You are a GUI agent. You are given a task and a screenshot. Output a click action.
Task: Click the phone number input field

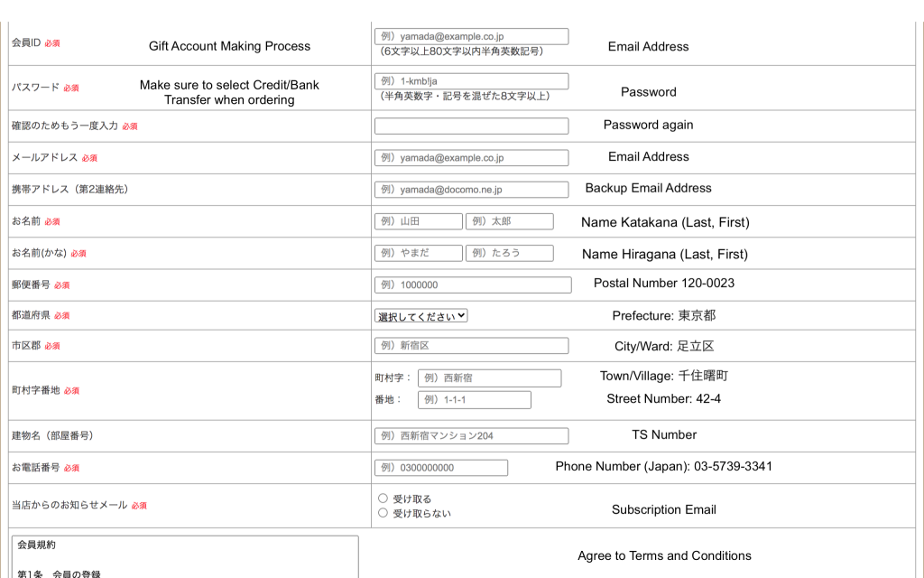click(441, 468)
